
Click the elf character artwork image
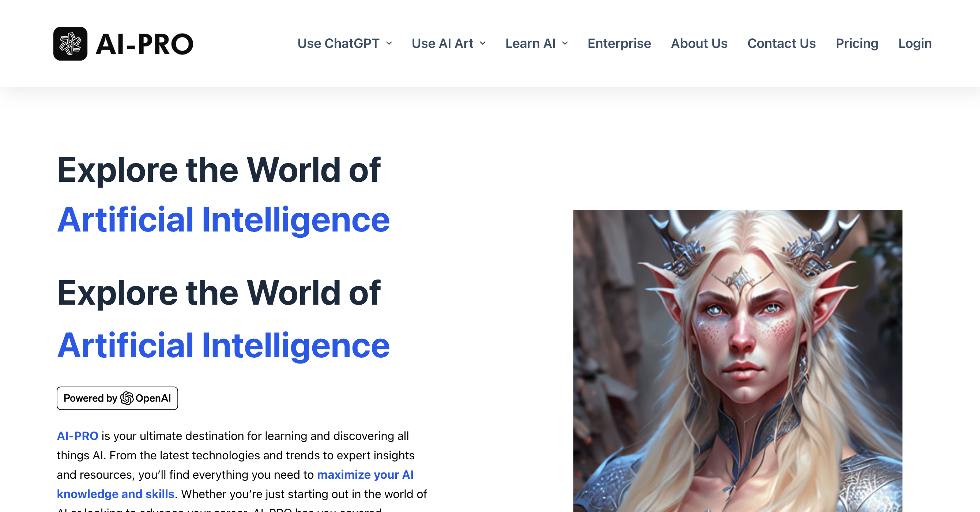(x=738, y=361)
